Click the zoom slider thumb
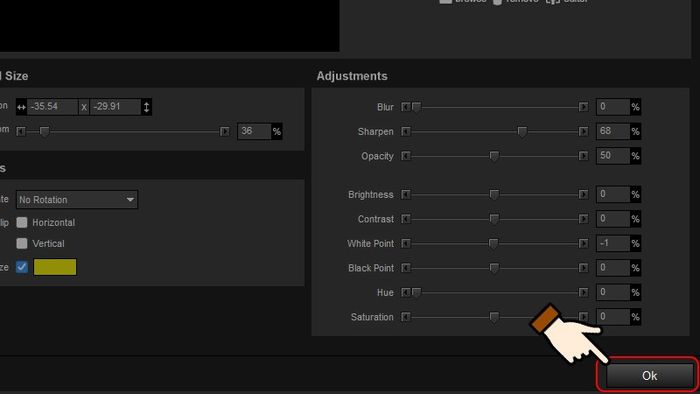The height and width of the screenshot is (394, 700). pos(44,132)
